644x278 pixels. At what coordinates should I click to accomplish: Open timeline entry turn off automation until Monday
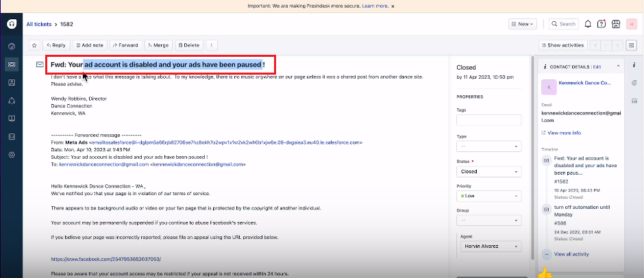click(581, 211)
